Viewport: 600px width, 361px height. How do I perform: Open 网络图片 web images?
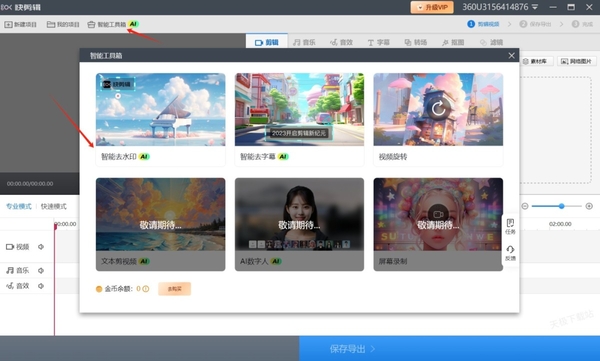[576, 61]
